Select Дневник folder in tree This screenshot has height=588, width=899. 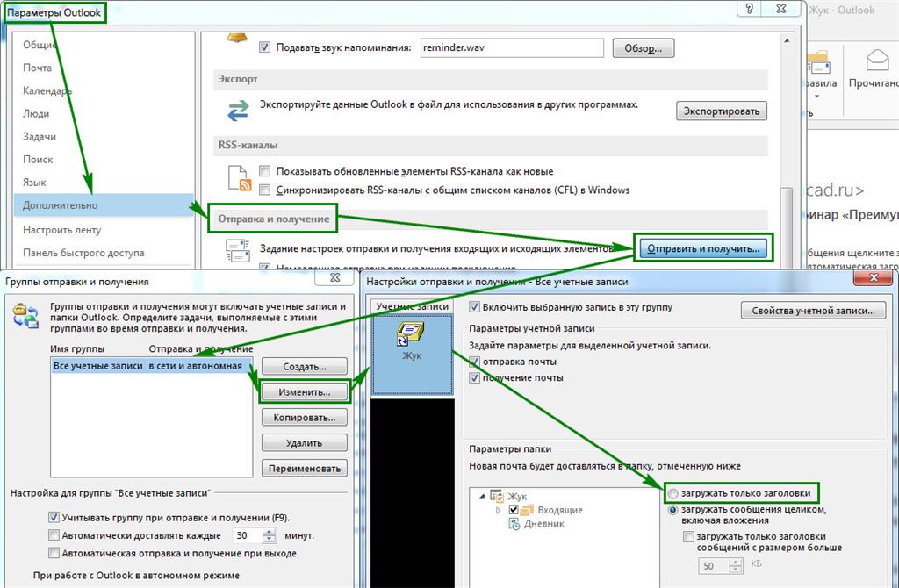point(544,523)
